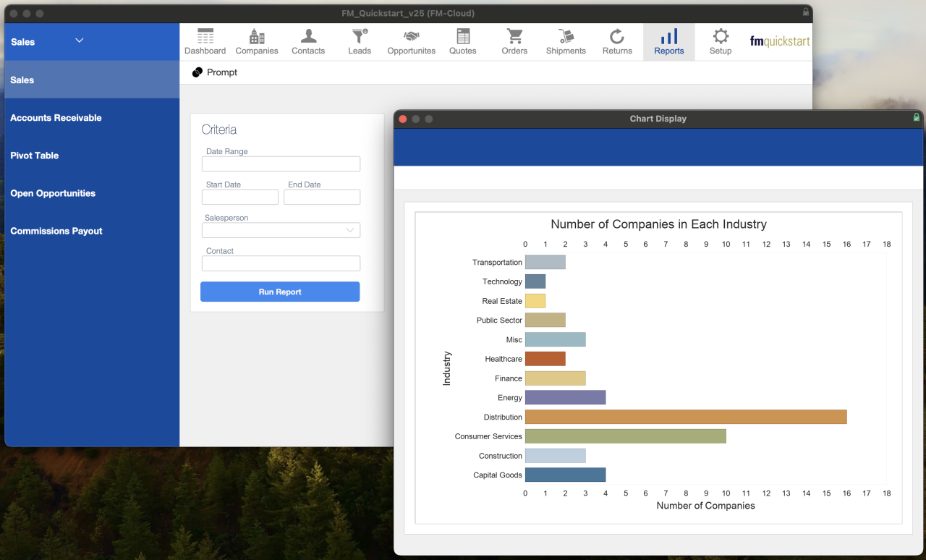Open the Companies building icon

click(257, 36)
